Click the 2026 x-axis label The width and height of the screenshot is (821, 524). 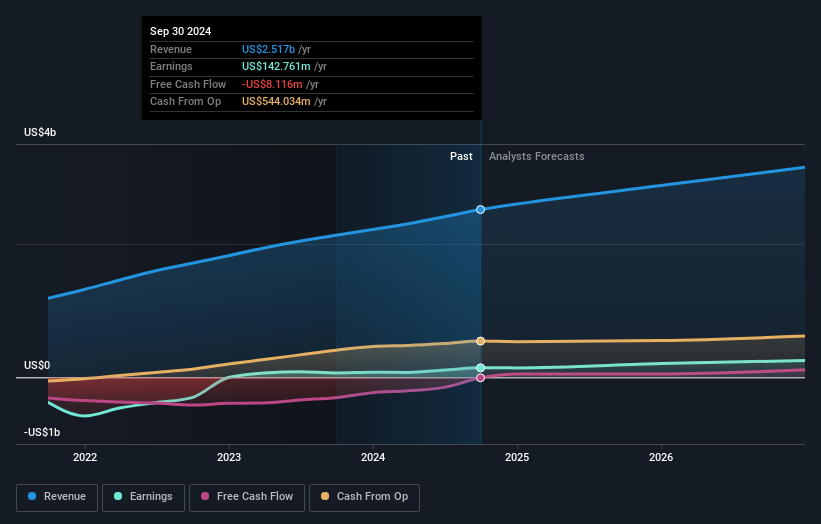click(x=661, y=458)
